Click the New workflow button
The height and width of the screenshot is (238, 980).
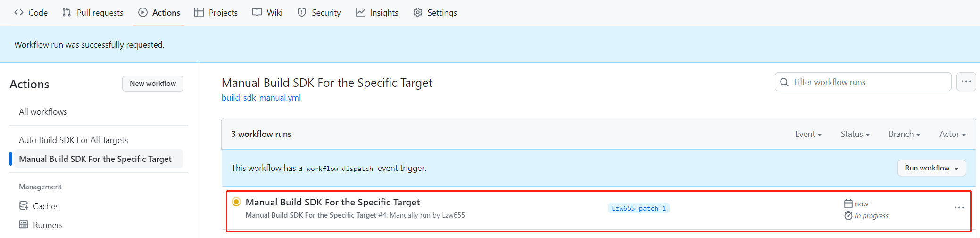(153, 84)
